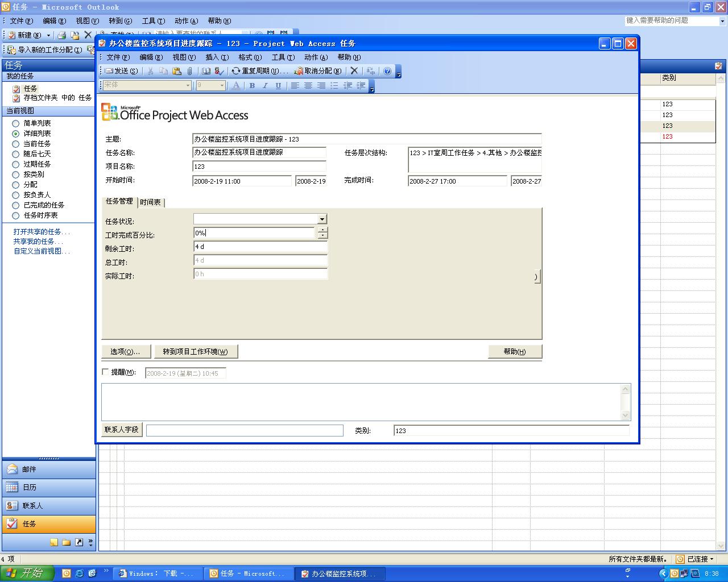Open 重复周期 recurrence settings
The height and width of the screenshot is (582, 728).
click(x=260, y=71)
